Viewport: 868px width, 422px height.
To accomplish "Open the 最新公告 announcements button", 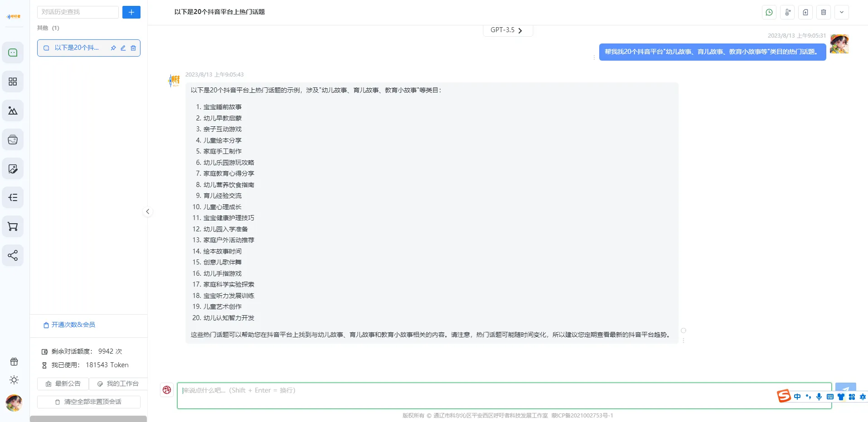I will [63, 384].
